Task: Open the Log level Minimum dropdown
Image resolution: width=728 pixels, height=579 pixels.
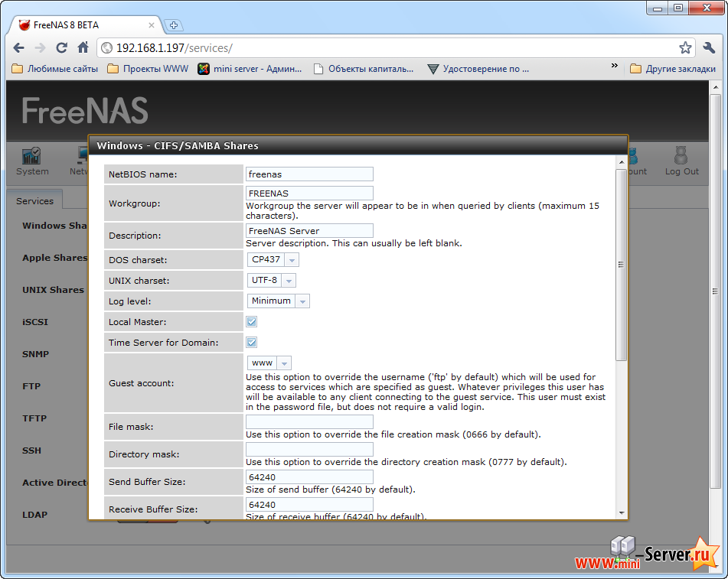Action: 278,301
